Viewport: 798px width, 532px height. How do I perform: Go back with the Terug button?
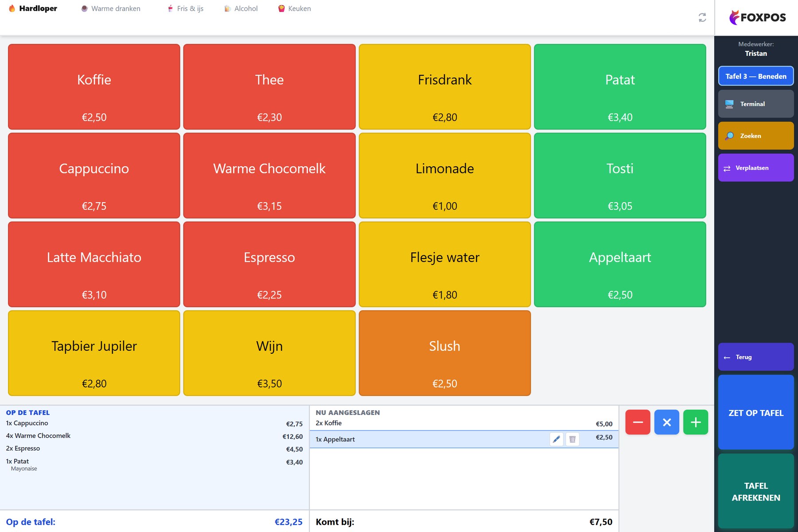756,357
